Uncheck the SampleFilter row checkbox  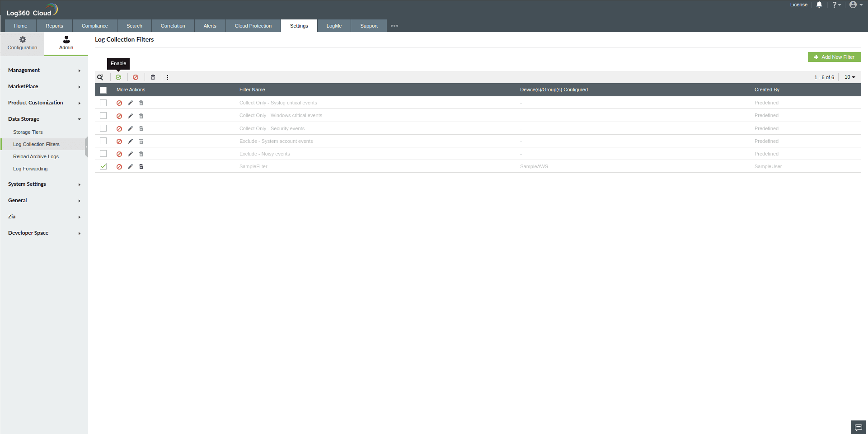tap(103, 166)
